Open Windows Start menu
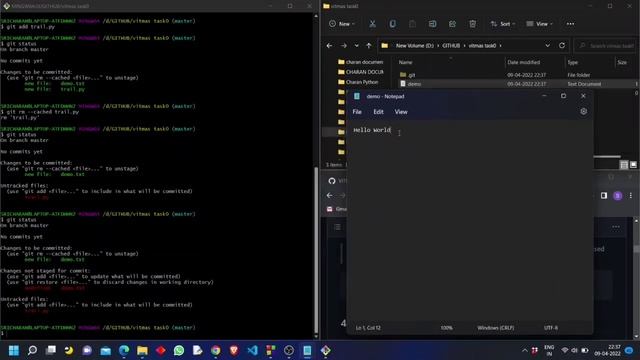The height and width of the screenshot is (360, 640). click(x=14, y=350)
